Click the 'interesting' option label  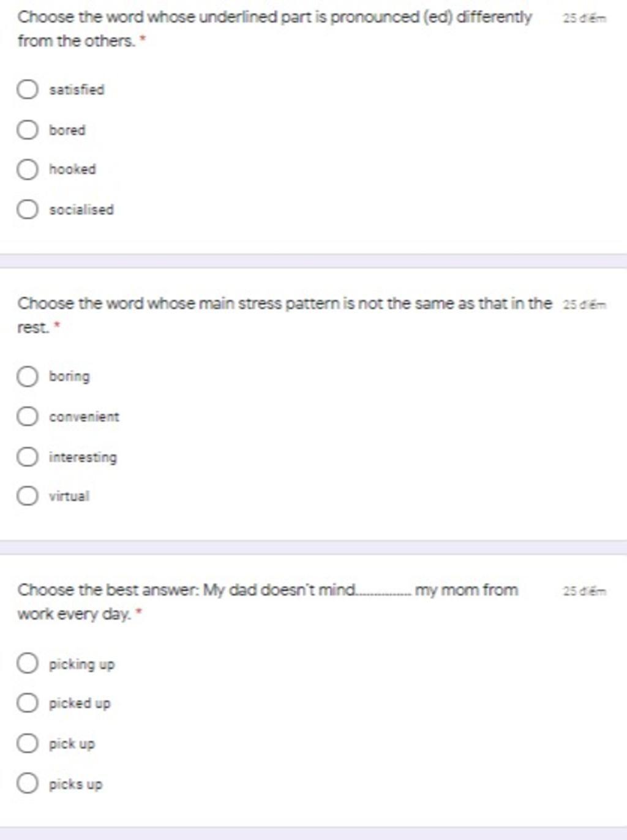[83, 457]
